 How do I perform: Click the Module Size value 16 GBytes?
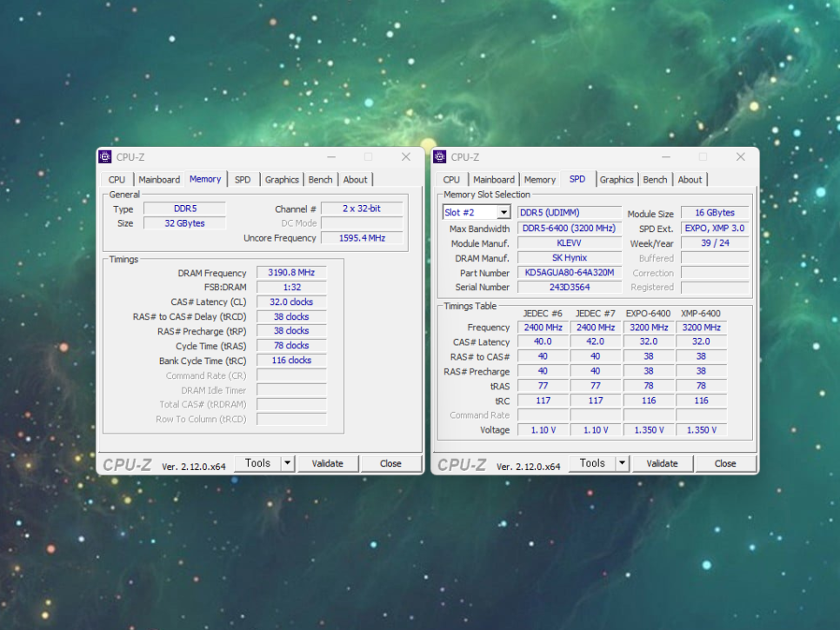(715, 213)
